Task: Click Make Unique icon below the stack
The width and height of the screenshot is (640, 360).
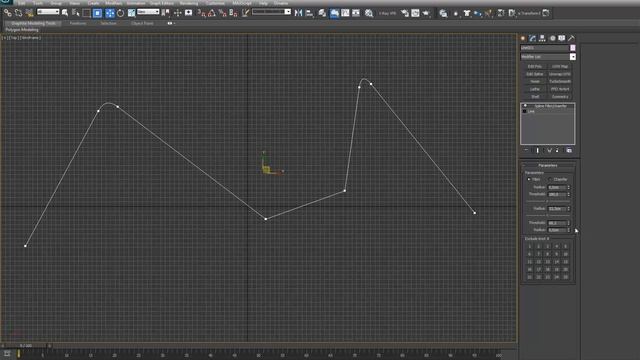Action: 549,150
